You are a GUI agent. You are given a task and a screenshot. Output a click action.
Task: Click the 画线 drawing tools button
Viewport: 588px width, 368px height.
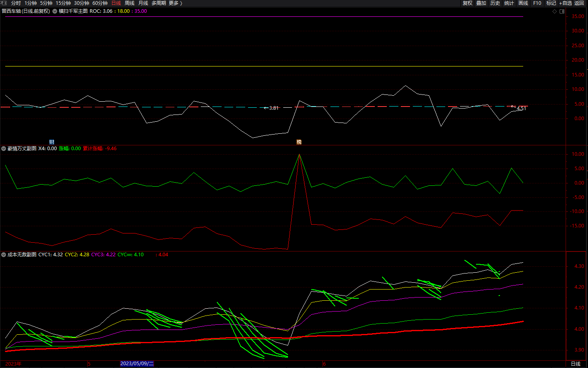click(523, 3)
